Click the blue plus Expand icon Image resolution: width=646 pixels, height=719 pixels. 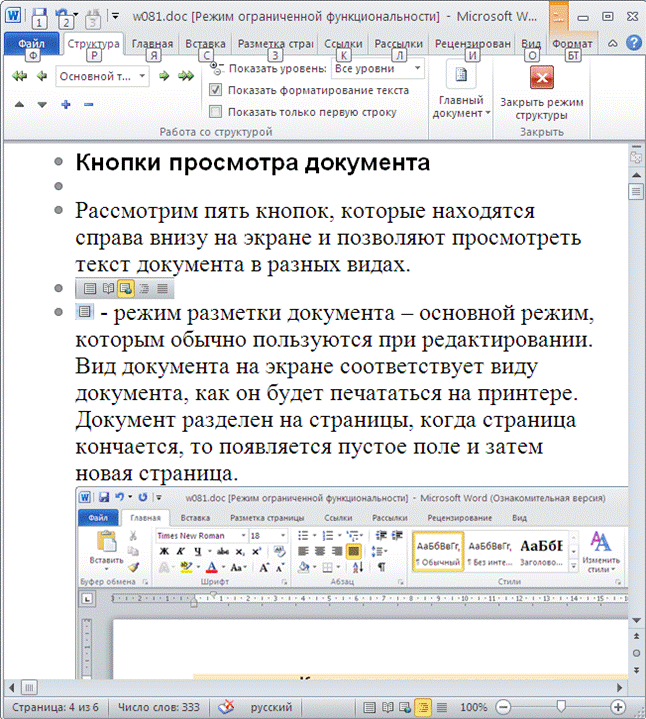(66, 105)
